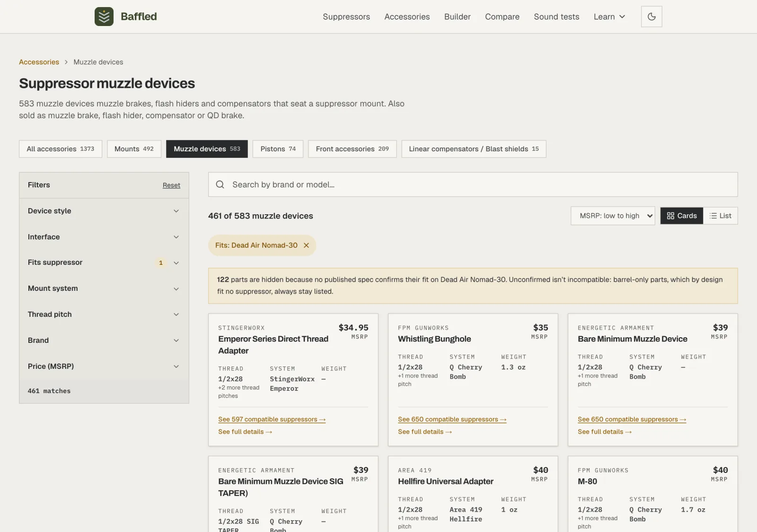Open the Whistling Bunghole card title
Screen dimensions: 757x532
[434, 339]
